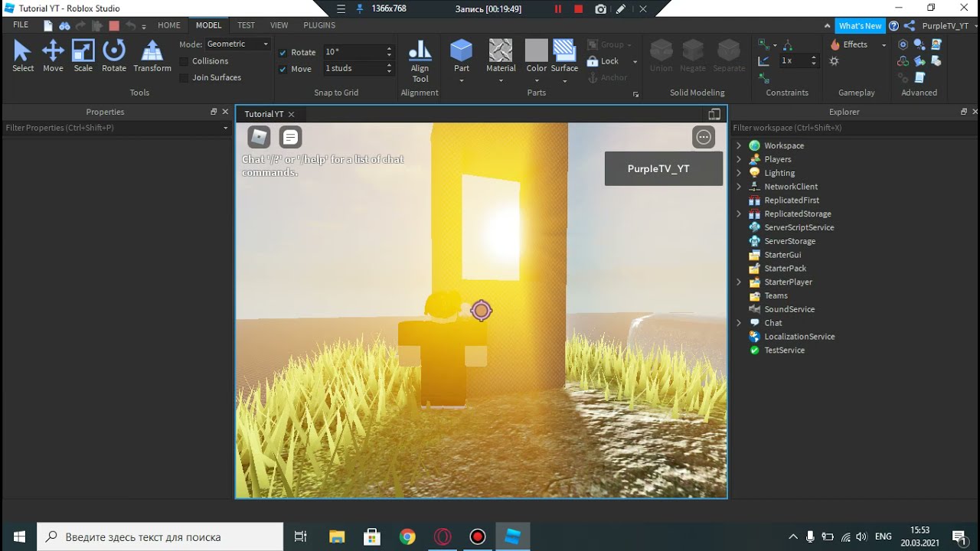This screenshot has width=980, height=551.
Task: Open the three-dots menu in viewport
Action: tap(704, 137)
